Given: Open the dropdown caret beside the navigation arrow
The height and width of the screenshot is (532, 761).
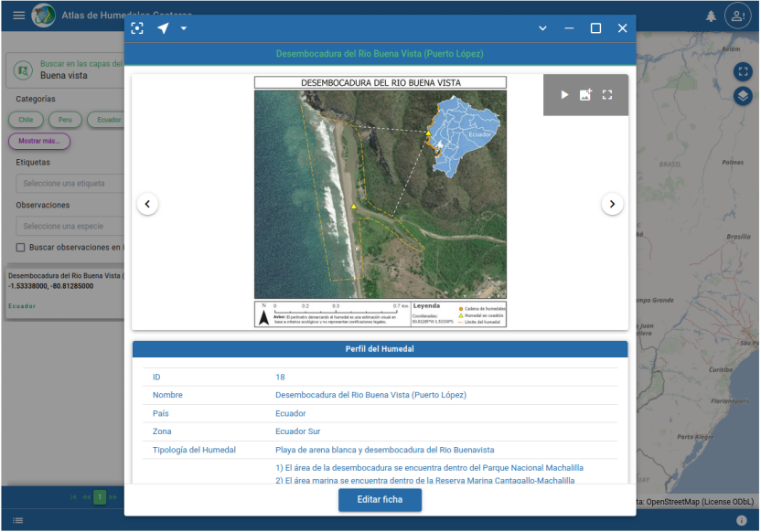Looking at the screenshot, I should (x=184, y=28).
